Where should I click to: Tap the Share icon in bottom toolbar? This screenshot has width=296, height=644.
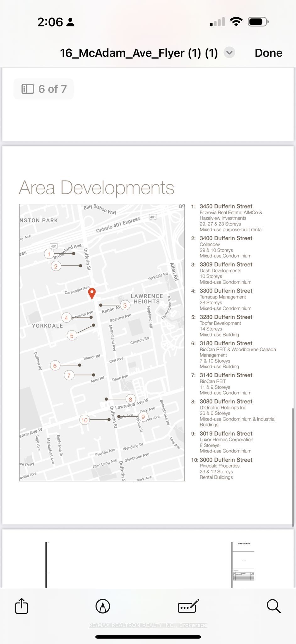[x=22, y=606]
